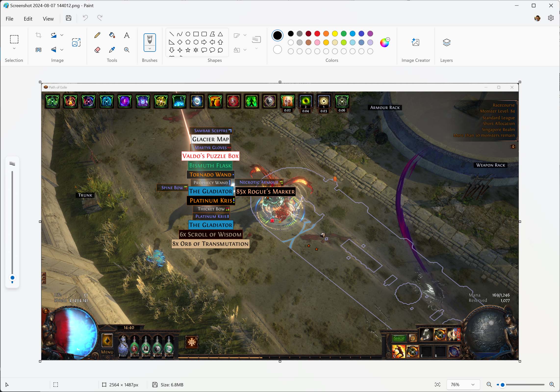The height and width of the screenshot is (392, 560).
Task: Select the Color picker eyedropper tool
Action: tap(112, 50)
